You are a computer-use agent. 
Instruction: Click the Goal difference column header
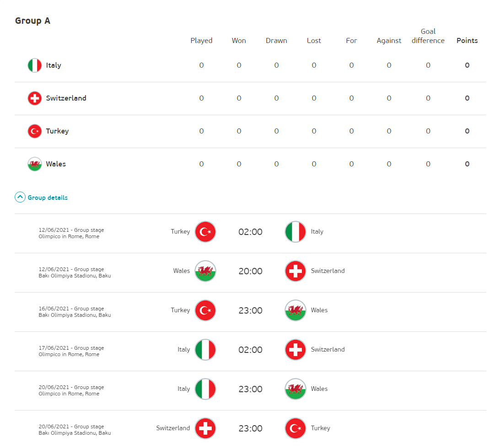point(428,36)
